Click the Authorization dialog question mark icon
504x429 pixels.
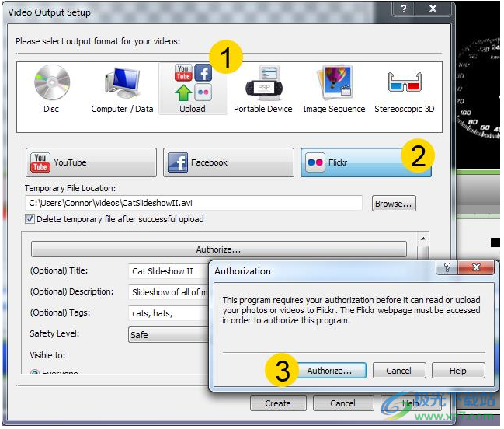click(x=447, y=267)
